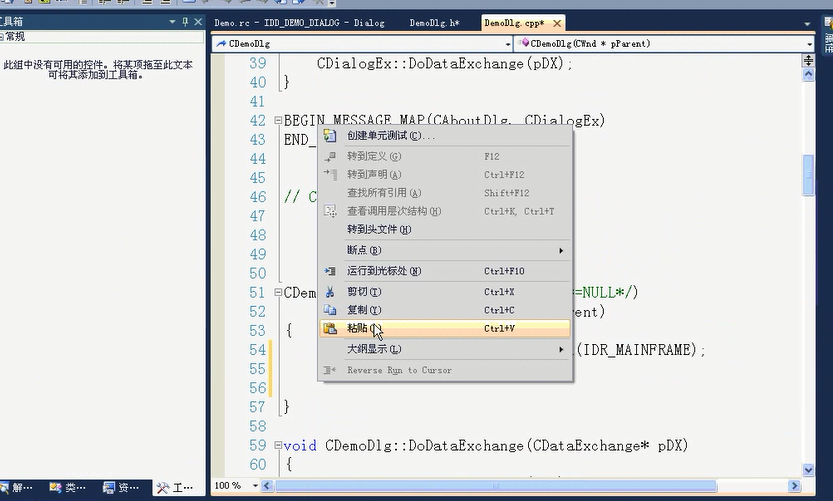Choose 粘贴 from context menu
The width and height of the screenshot is (833, 501).
point(445,328)
